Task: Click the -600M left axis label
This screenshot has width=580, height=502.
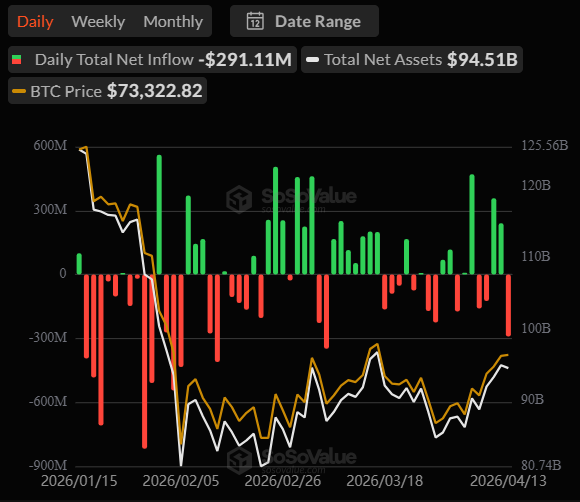Action: pyautogui.click(x=48, y=401)
